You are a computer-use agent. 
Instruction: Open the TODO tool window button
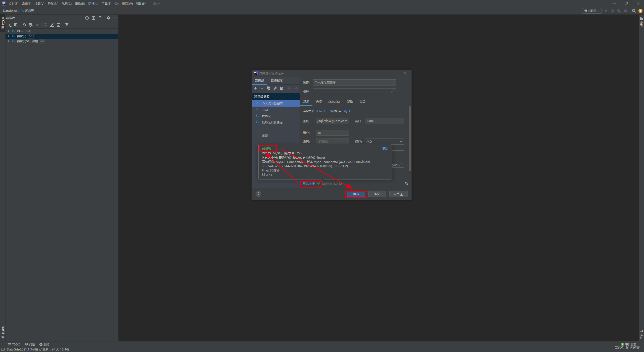pyautogui.click(x=14, y=344)
